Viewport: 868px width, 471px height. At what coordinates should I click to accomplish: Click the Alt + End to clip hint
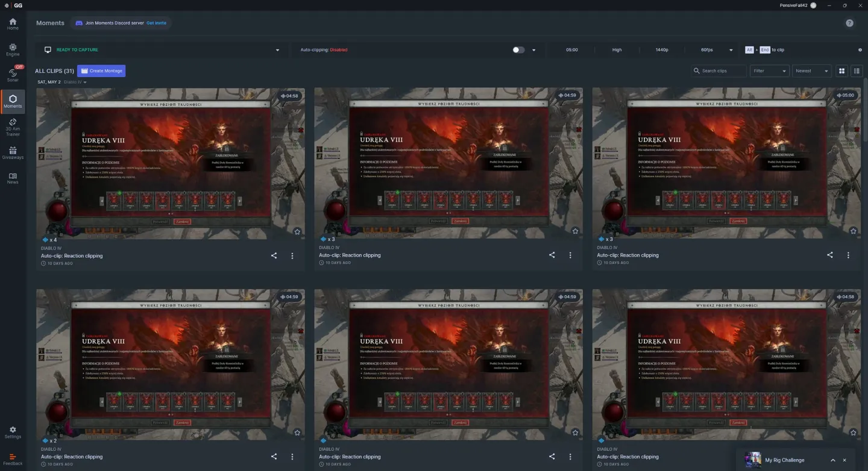765,50
